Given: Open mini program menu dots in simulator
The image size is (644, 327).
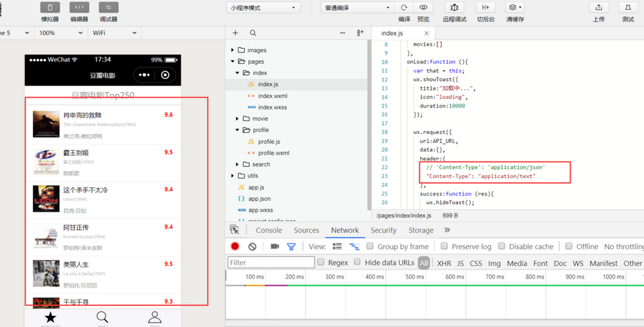Looking at the screenshot, I should 144,74.
